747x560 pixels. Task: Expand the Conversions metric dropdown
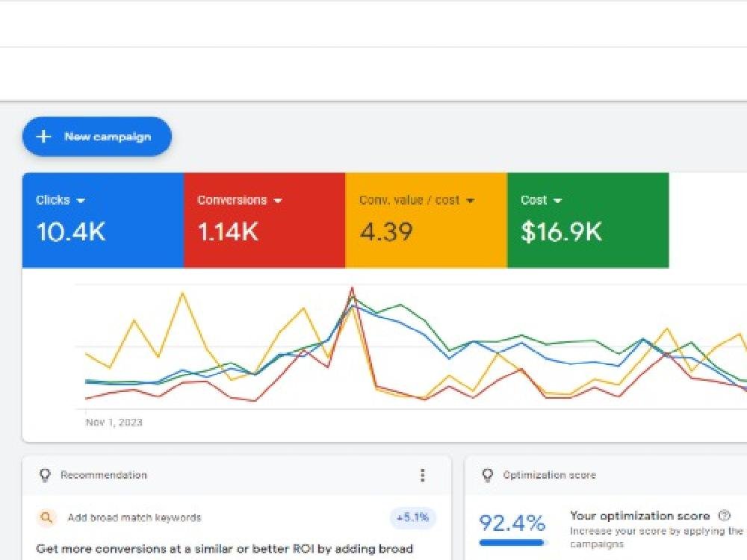pos(278,201)
